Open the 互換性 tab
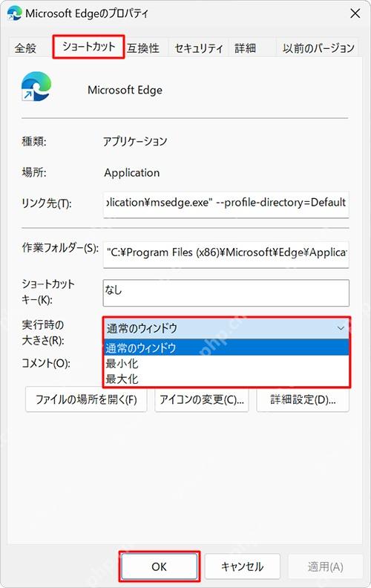This screenshot has height=588, width=371. coord(143,48)
